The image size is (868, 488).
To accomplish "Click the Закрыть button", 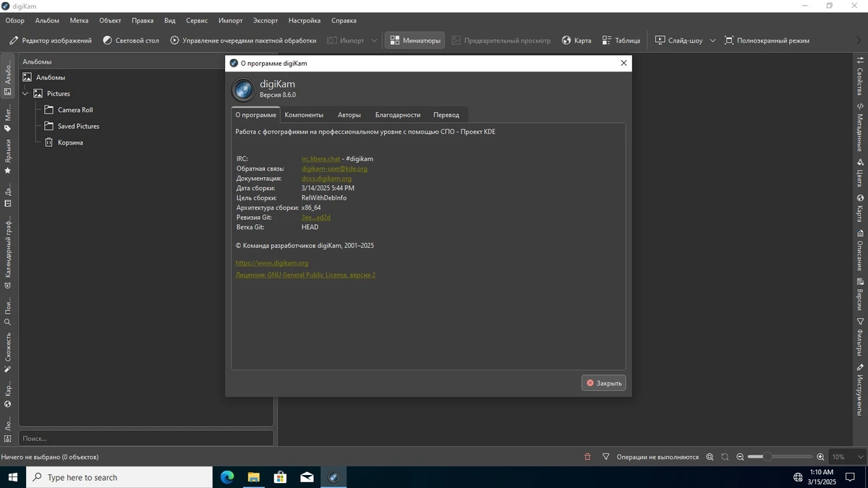I will tap(603, 383).
